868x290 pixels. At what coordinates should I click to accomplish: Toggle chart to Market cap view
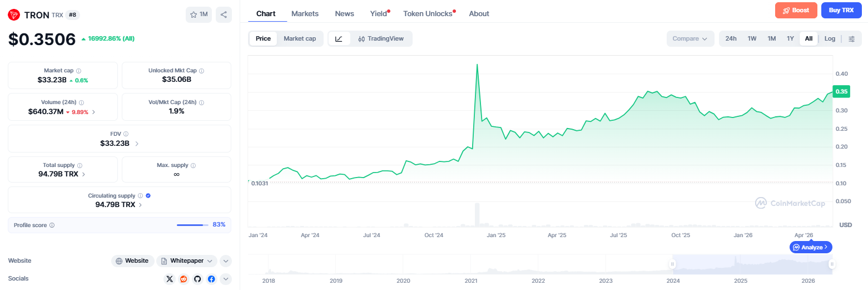300,38
